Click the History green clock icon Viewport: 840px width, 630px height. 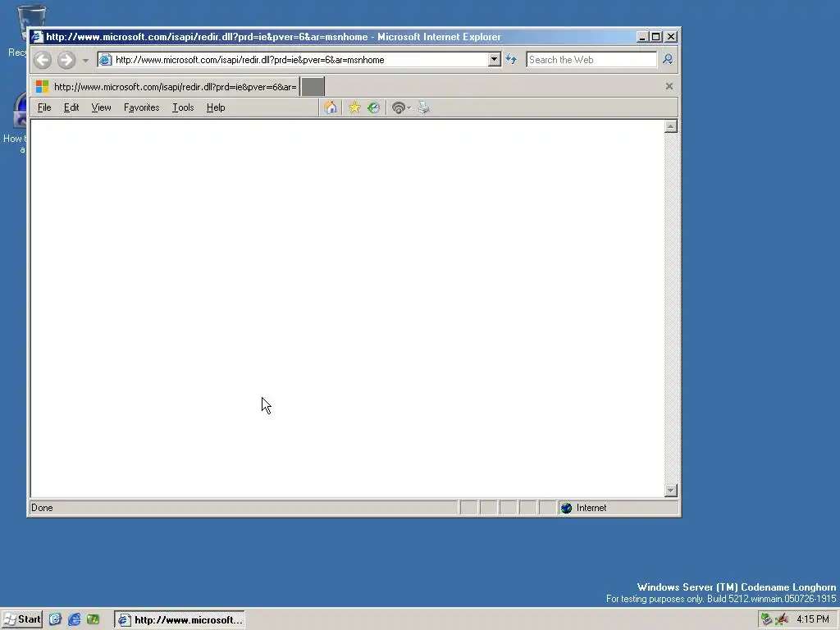374,107
